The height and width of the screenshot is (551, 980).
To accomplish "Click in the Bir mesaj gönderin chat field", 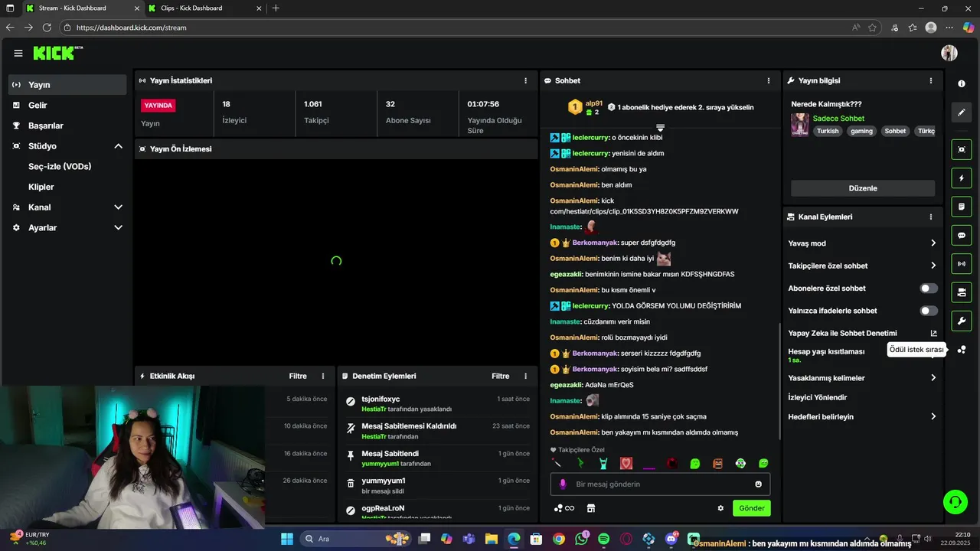I will pos(660,484).
